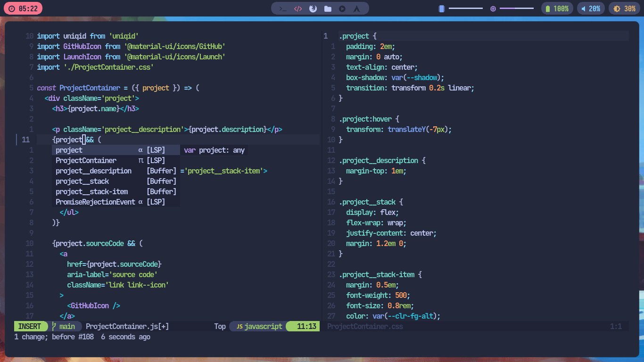Click 'margin: 0 auto;' CSS line
The height and width of the screenshot is (362, 644).
tap(374, 57)
